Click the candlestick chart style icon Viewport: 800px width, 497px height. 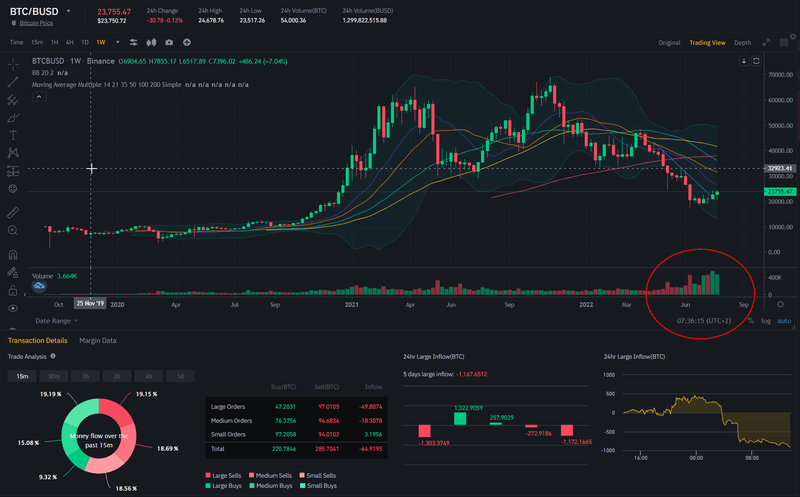[151, 42]
